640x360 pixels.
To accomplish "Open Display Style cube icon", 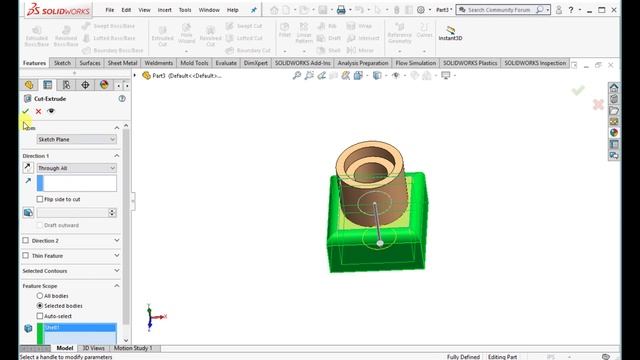I will pos(377,75).
